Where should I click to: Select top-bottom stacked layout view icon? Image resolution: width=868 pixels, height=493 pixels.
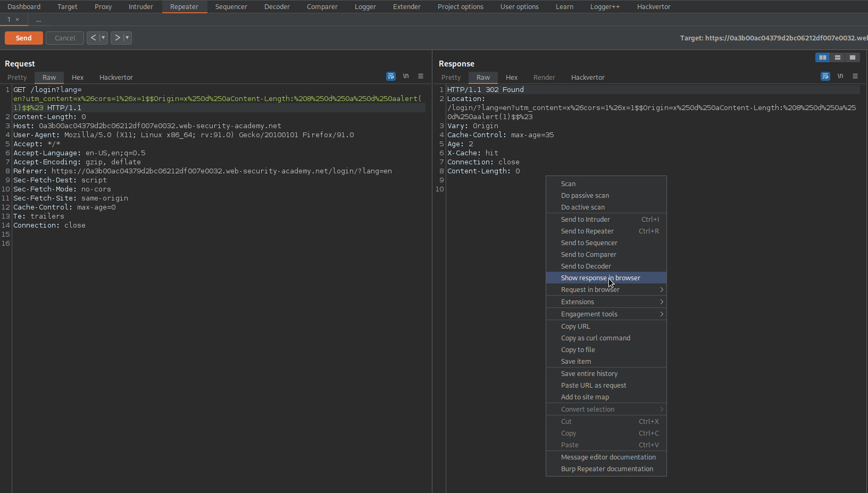pyautogui.click(x=838, y=57)
